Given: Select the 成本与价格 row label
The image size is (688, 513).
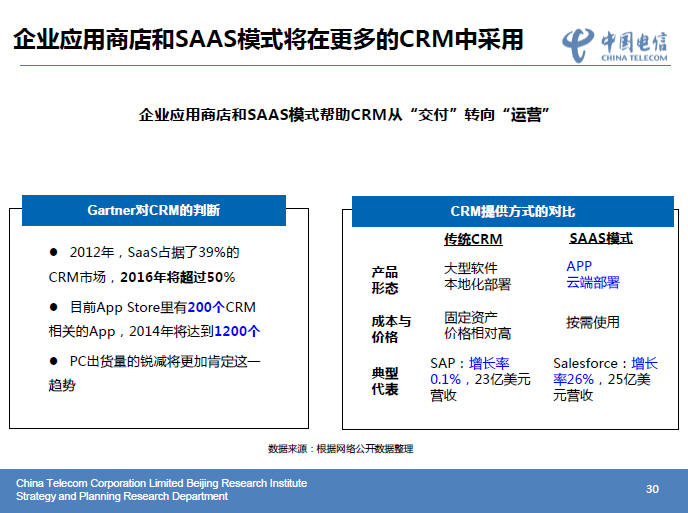Looking at the screenshot, I should pos(391,329).
